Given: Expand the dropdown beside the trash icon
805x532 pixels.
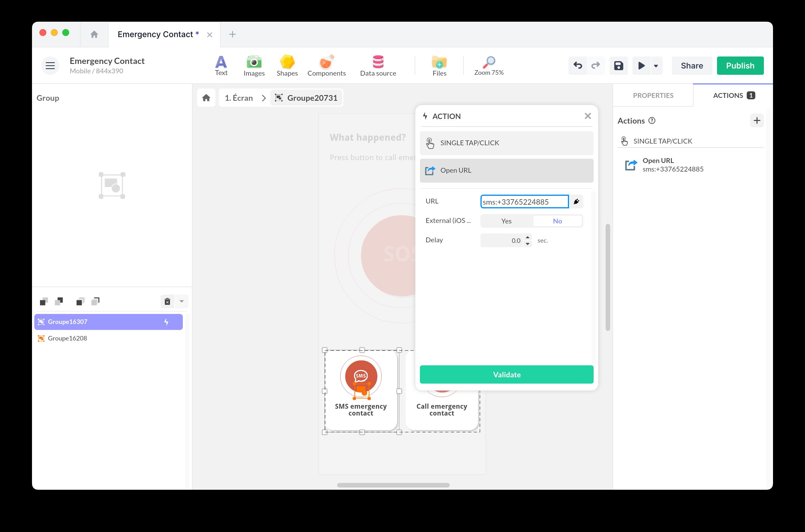Looking at the screenshot, I should point(182,301).
